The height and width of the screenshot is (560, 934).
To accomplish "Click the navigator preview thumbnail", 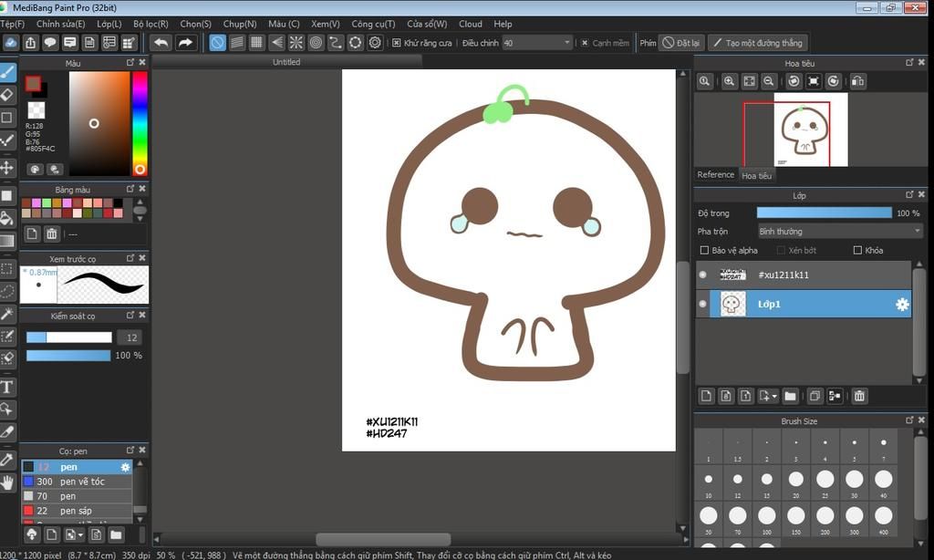I will pos(810,130).
